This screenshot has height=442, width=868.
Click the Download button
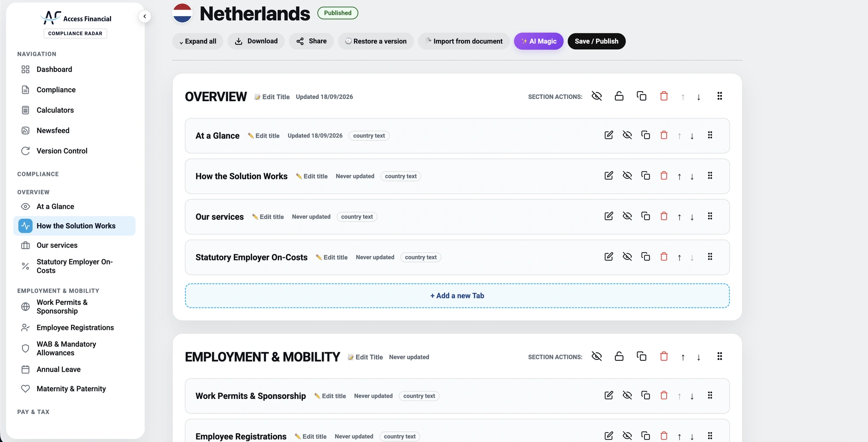click(256, 41)
